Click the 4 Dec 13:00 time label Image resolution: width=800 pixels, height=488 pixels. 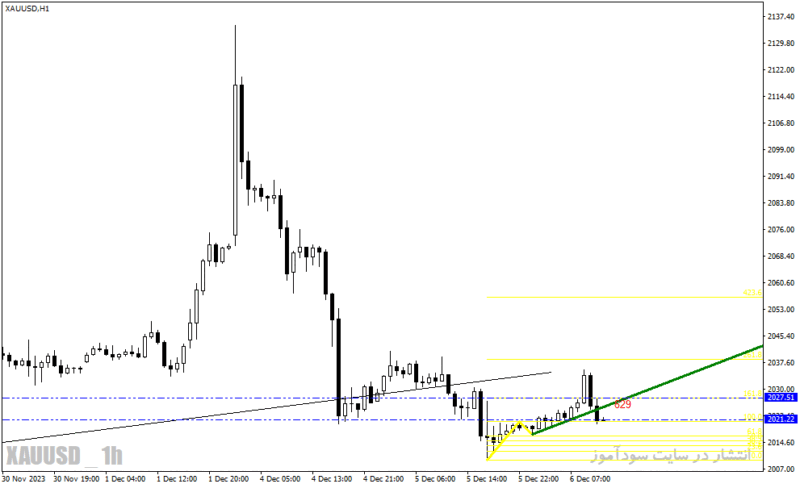[332, 479]
